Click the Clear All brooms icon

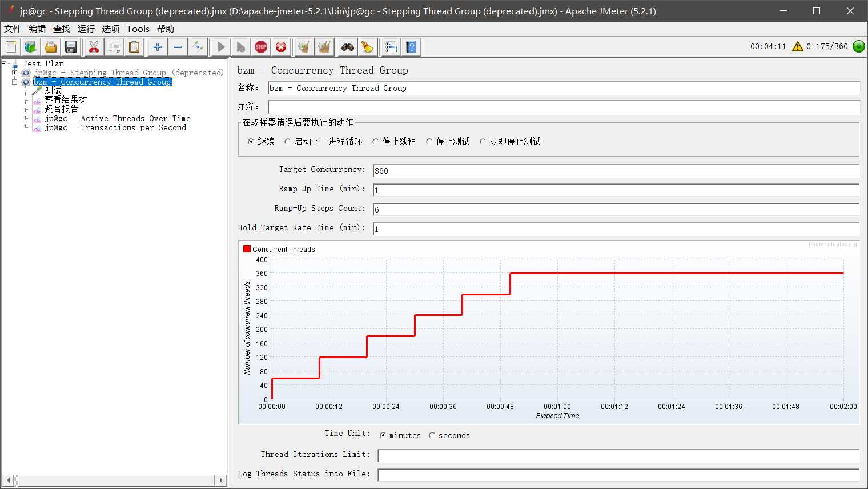[x=324, y=47]
